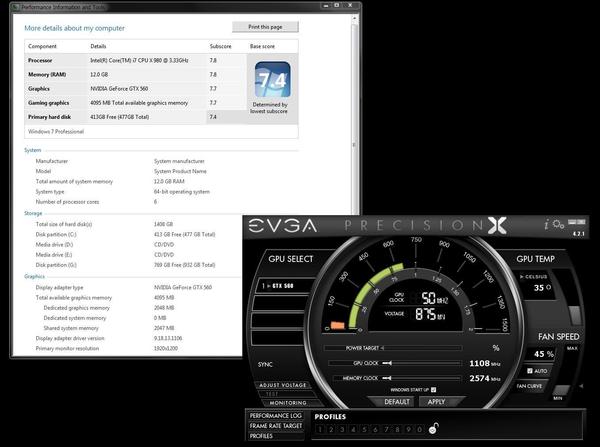Image resolution: width=600 pixels, height=447 pixels.
Task: Click the 35 degree GPU temp reading
Action: tap(542, 287)
